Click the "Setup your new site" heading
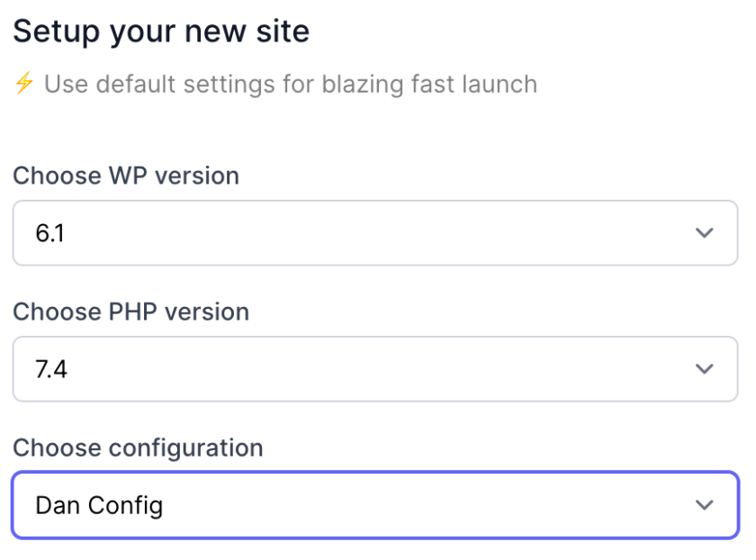 tap(161, 32)
